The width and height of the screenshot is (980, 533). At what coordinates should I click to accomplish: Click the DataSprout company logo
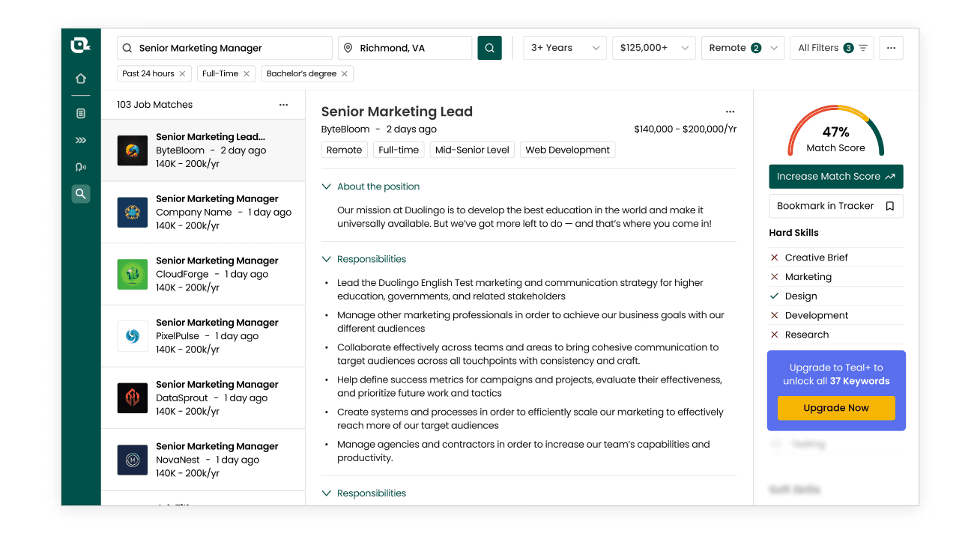click(133, 398)
